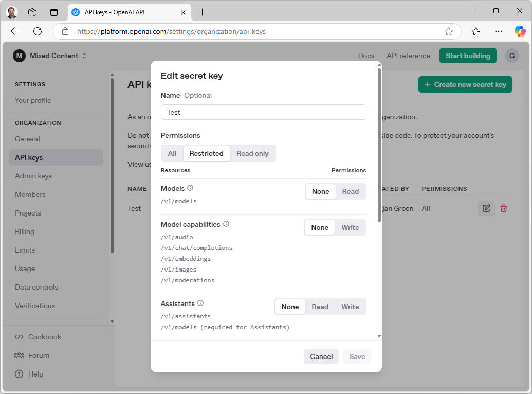Image resolution: width=532 pixels, height=394 pixels.
Task: Open the workspaces icon
Action: [32, 12]
